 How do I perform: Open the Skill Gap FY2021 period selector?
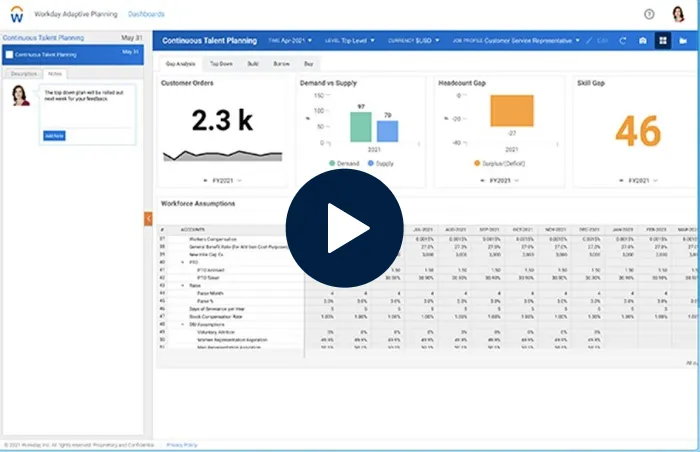click(x=638, y=180)
